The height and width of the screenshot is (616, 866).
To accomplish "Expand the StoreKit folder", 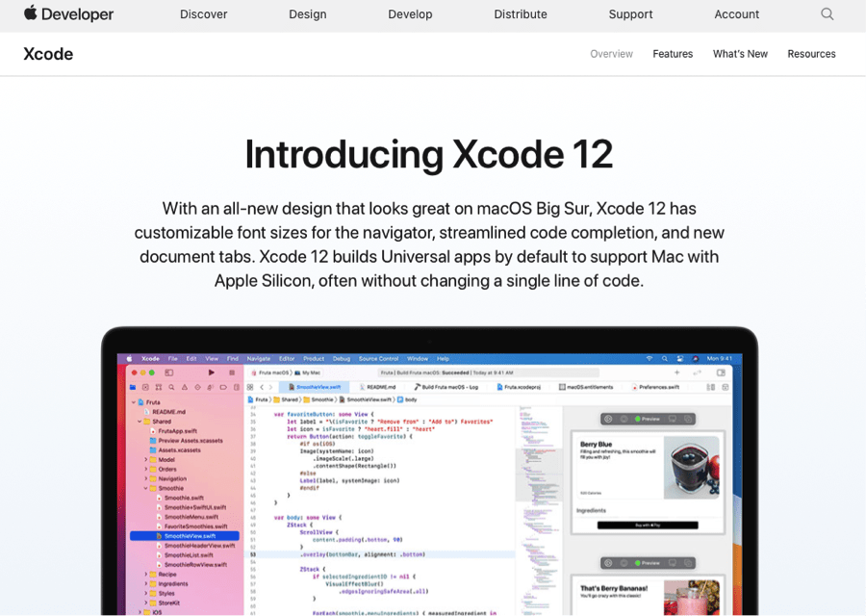I will [146, 603].
